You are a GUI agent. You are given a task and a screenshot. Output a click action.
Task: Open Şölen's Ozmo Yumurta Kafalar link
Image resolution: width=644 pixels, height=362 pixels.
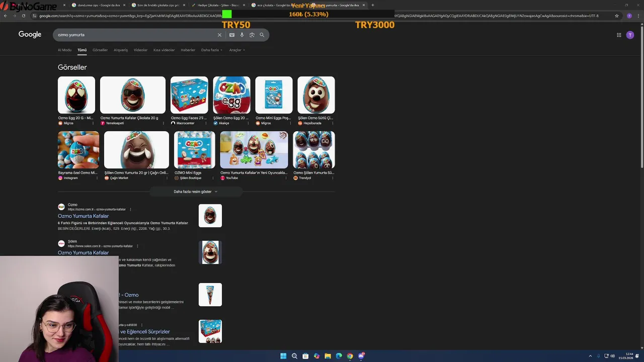pos(83,252)
